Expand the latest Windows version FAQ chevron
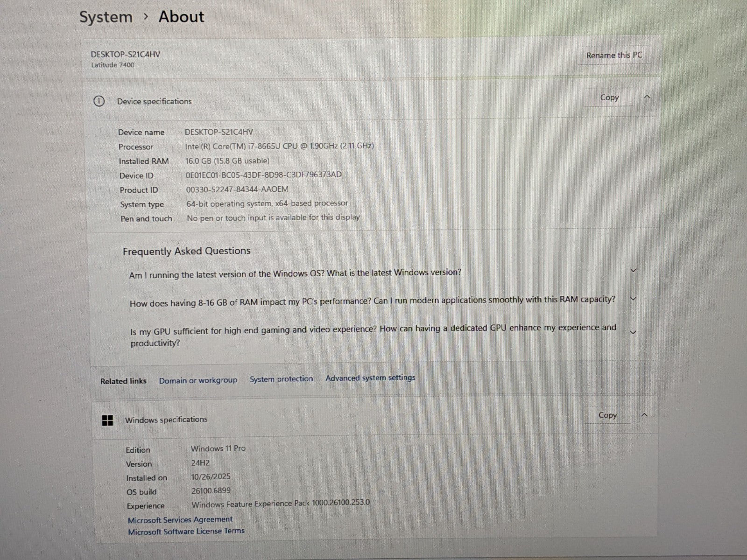The height and width of the screenshot is (560, 747). pyautogui.click(x=633, y=270)
